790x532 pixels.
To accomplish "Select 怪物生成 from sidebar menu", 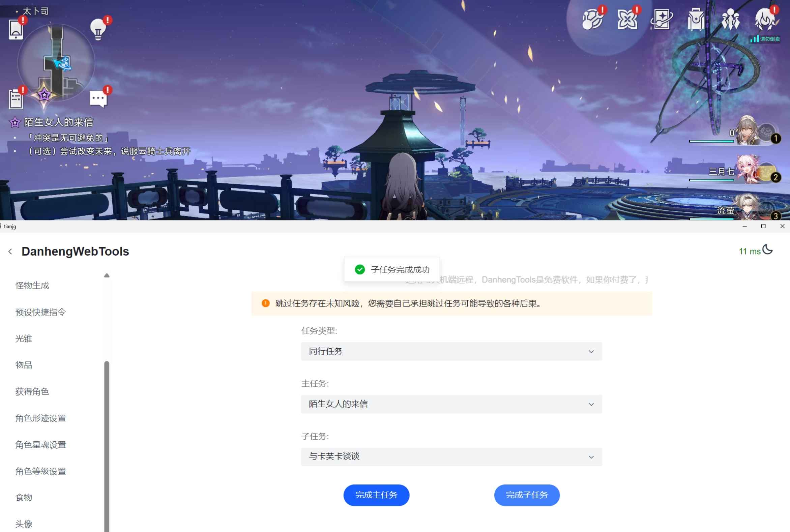I will click(32, 286).
